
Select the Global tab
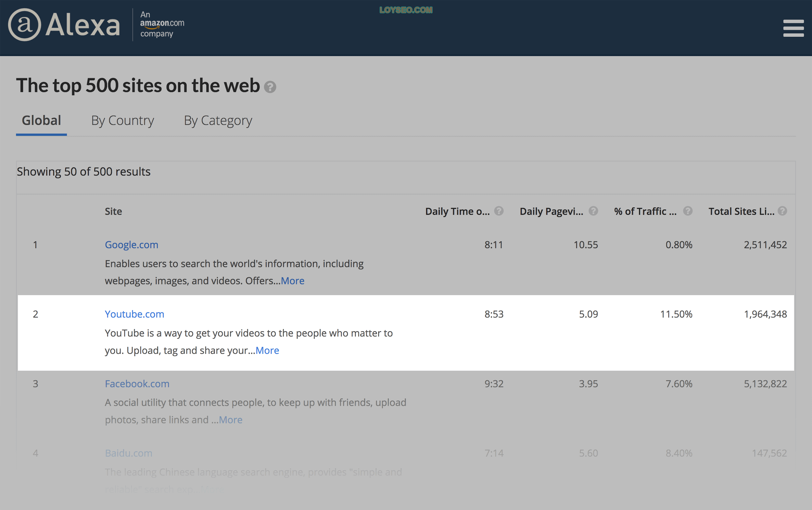[x=42, y=121]
